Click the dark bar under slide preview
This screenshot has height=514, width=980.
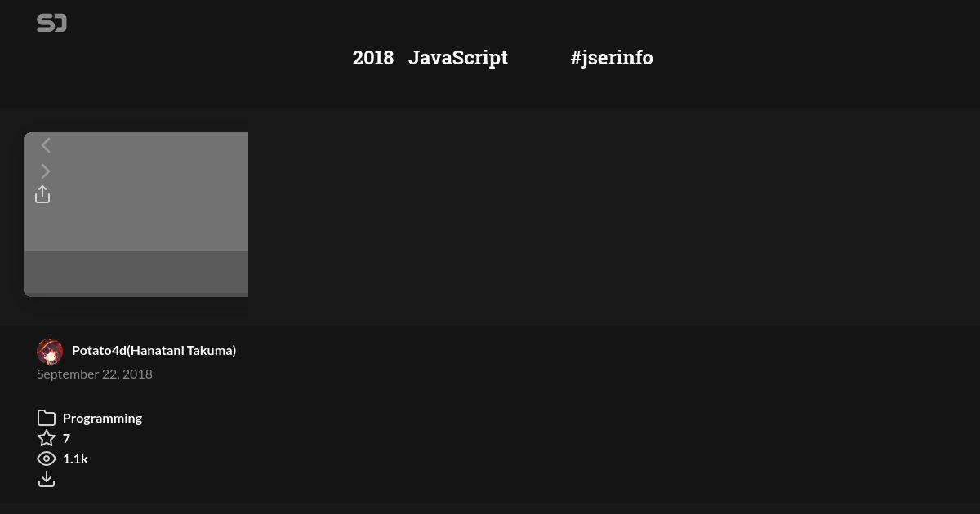[x=136, y=272]
